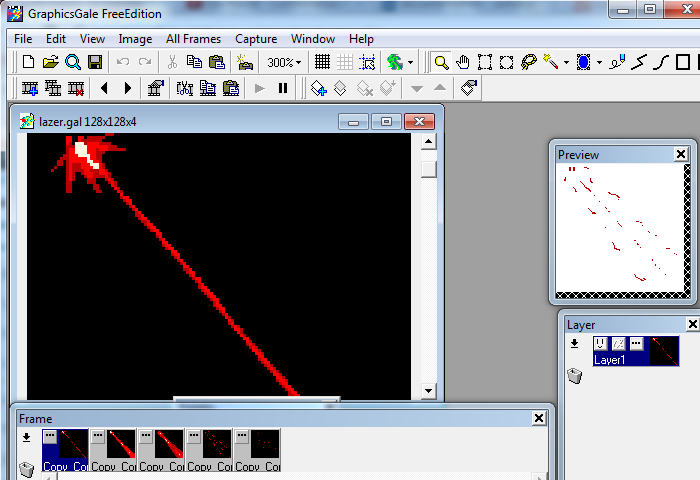
Task: Click the filmstrip frame icon after Add Frame
Action: 53,88
